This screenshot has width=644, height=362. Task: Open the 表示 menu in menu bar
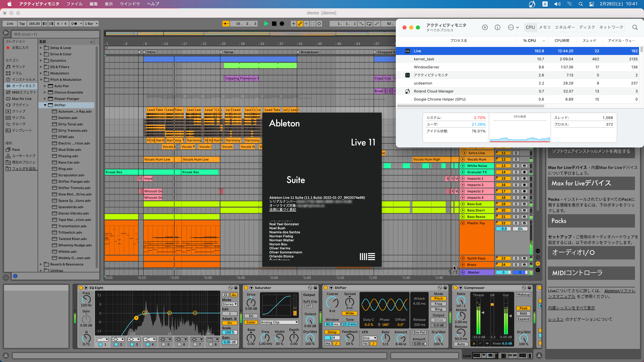pyautogui.click(x=109, y=4)
